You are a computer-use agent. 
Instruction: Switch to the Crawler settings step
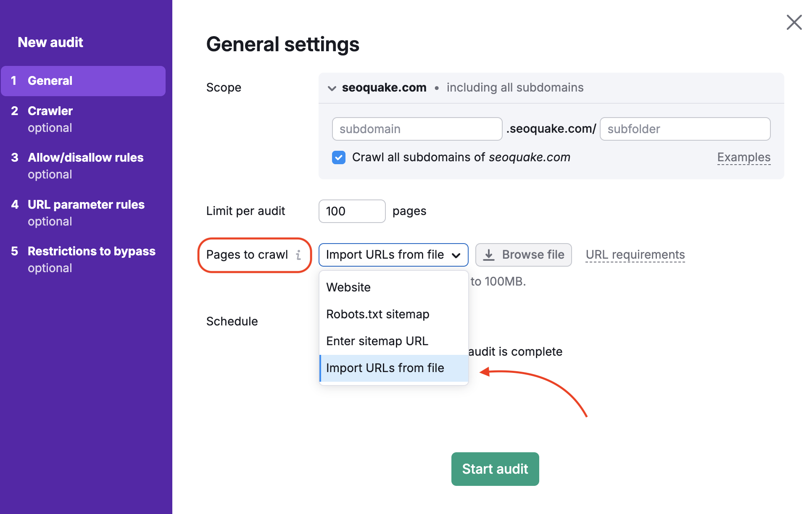click(50, 110)
